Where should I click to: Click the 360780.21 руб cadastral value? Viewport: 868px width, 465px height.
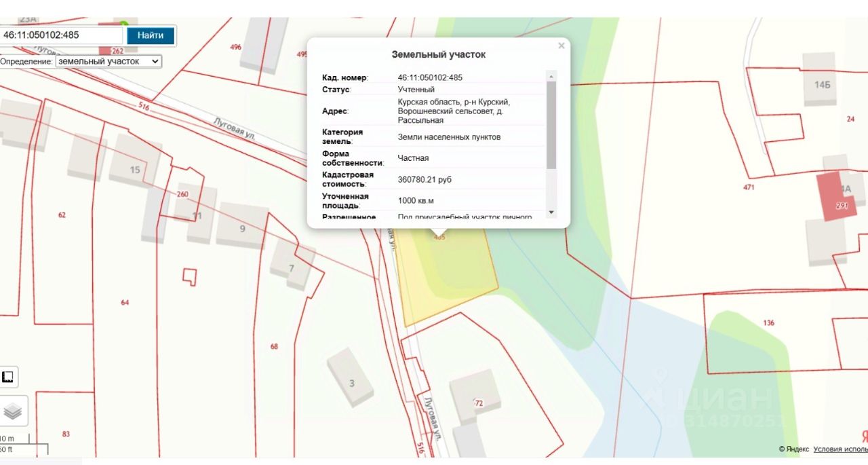tap(425, 180)
